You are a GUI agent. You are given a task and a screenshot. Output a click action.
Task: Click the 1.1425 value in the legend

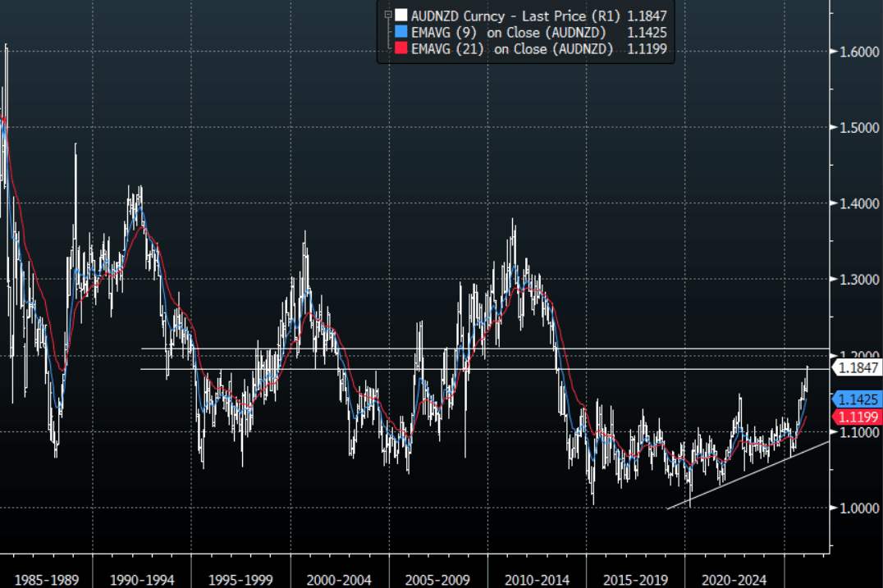pyautogui.click(x=647, y=33)
